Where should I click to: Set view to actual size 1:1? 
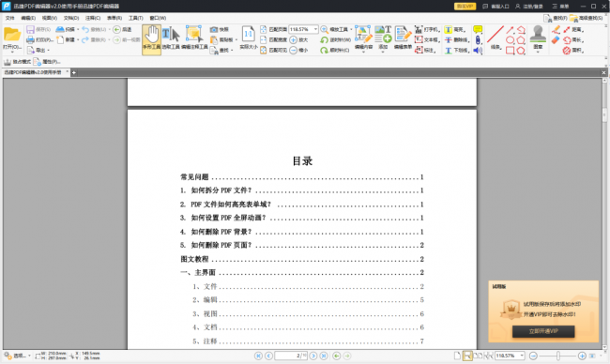click(248, 38)
